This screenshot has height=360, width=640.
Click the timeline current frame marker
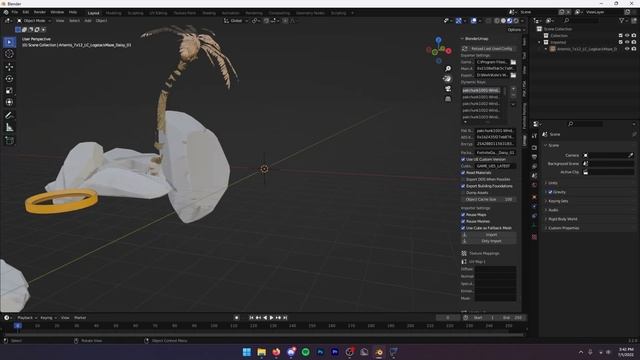(x=18, y=326)
